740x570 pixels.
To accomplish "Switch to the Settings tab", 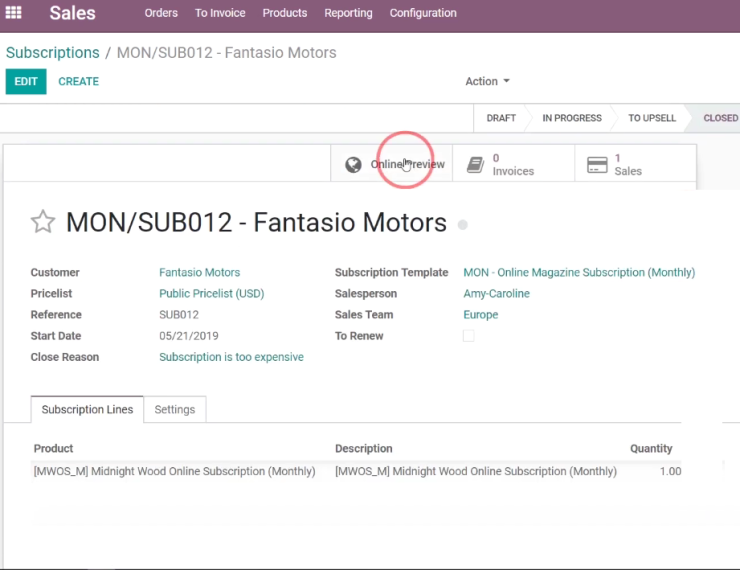I will click(x=175, y=409).
